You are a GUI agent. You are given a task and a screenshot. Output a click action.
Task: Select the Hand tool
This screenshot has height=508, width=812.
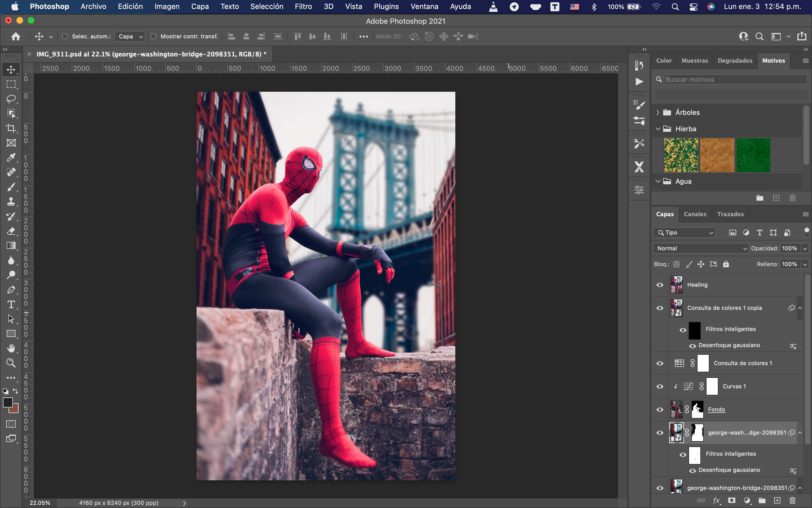11,349
